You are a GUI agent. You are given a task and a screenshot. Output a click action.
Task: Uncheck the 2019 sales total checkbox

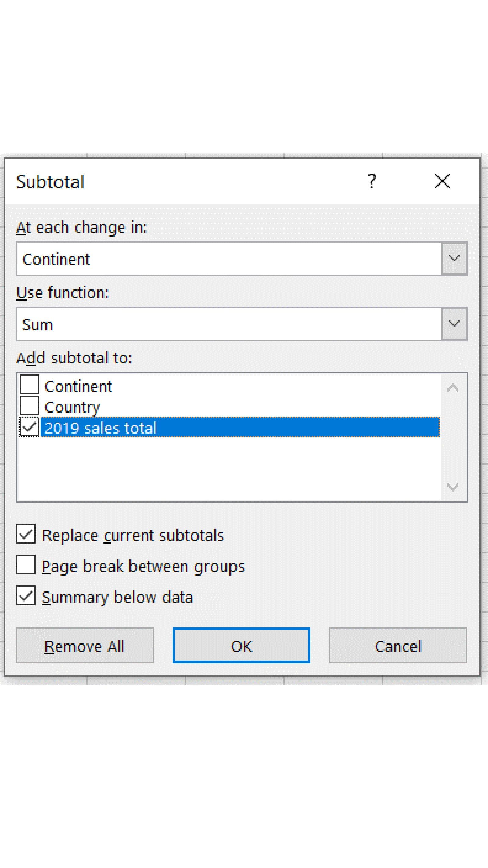point(29,427)
